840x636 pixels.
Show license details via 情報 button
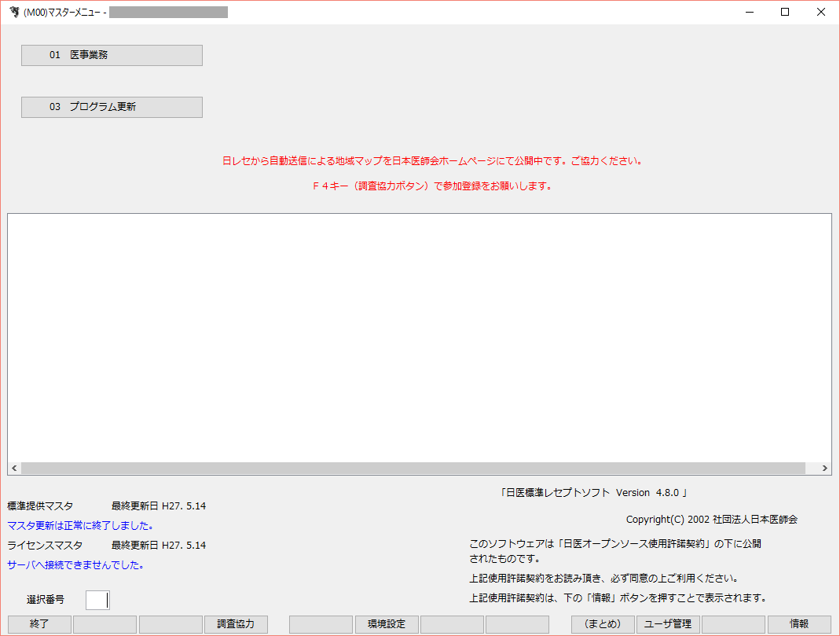[x=799, y=624]
